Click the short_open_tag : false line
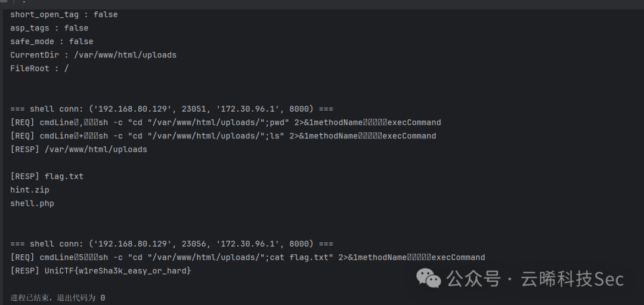Image resolution: width=644 pixels, height=305 pixels. (x=64, y=14)
